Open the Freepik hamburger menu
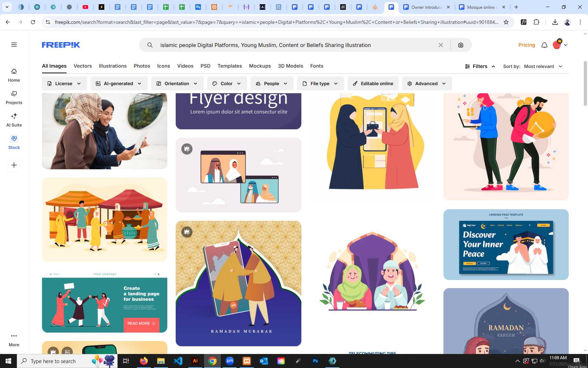 (14, 45)
